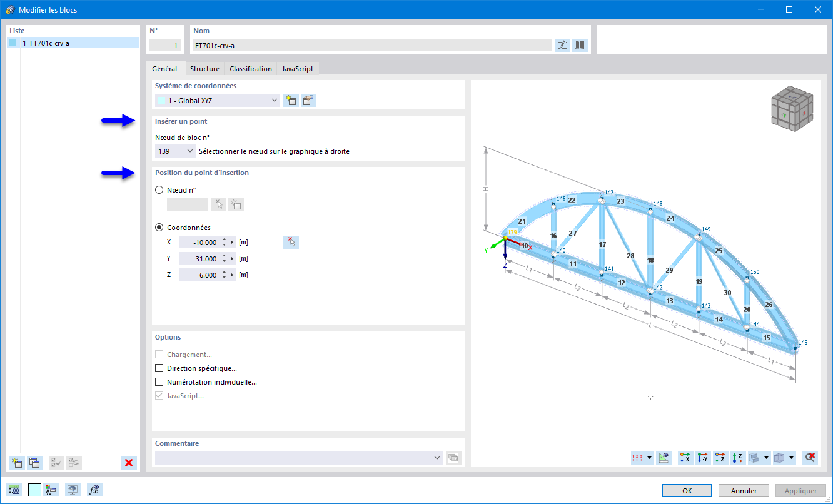The image size is (833, 504).
Task: Close the Modifier les blocs window
Action: coord(818,9)
